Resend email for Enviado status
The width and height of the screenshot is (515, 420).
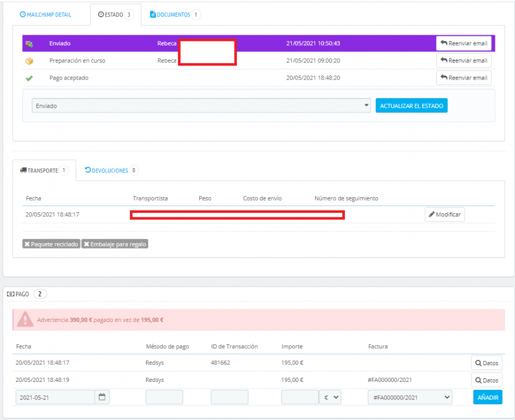coord(464,43)
